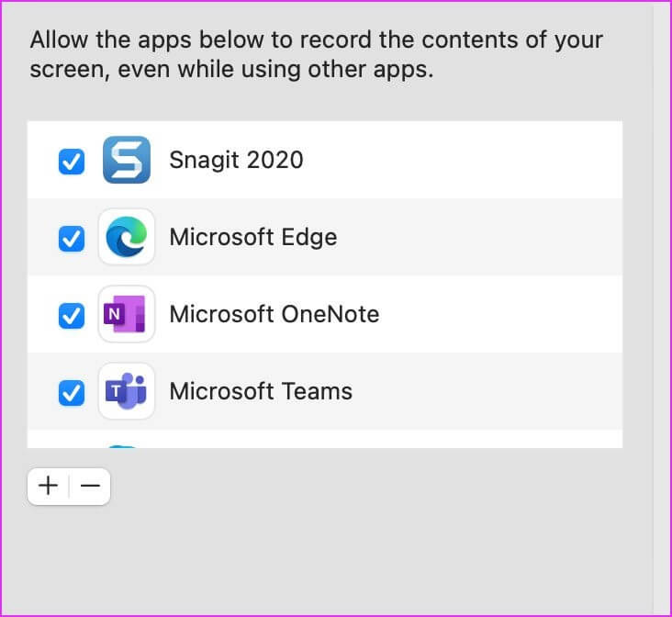
Task: Remove an app with the minus icon
Action: tap(90, 486)
